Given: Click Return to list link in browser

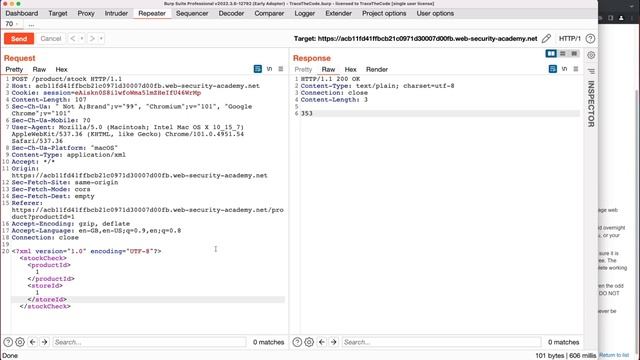Looking at the screenshot, I should (614, 355).
